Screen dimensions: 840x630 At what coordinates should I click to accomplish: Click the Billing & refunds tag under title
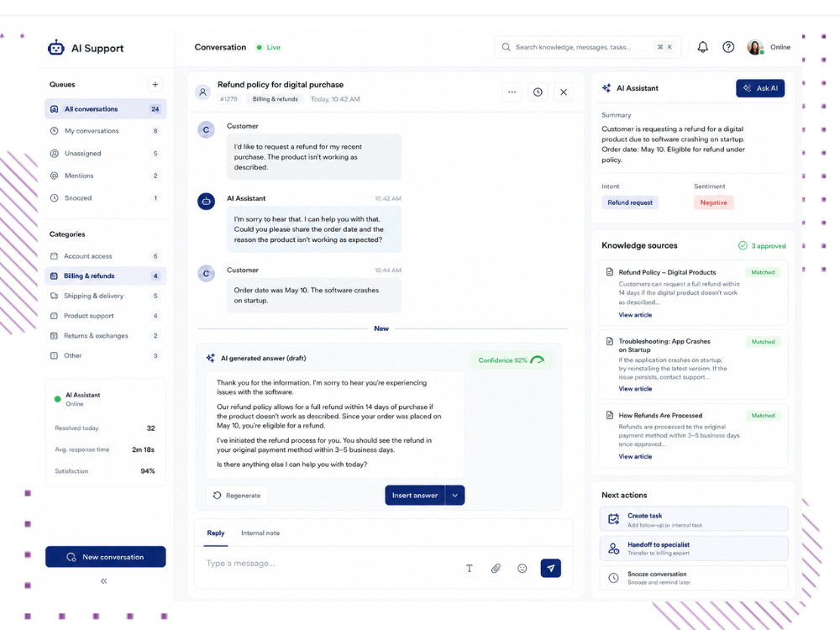(x=276, y=99)
